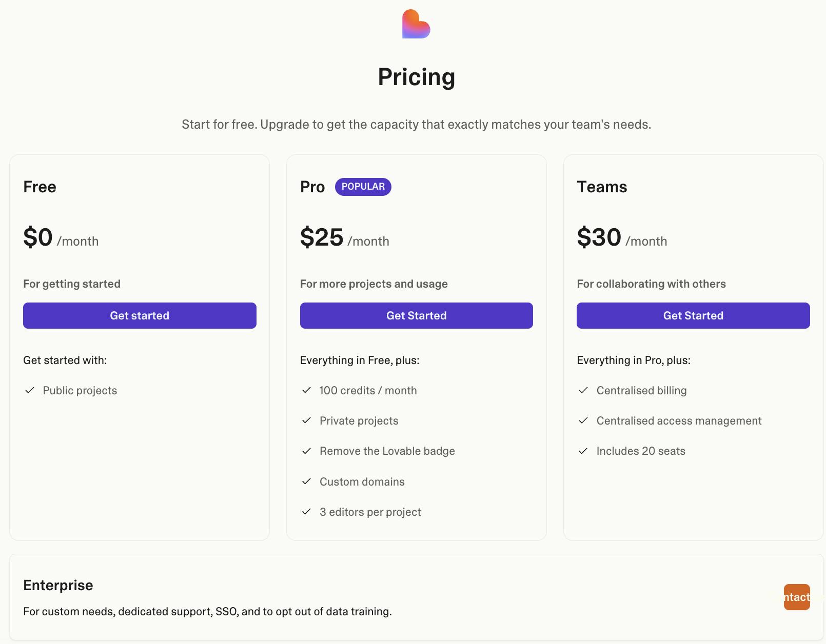Click the Enterprise heading
The width and height of the screenshot is (826, 644).
pyautogui.click(x=58, y=585)
